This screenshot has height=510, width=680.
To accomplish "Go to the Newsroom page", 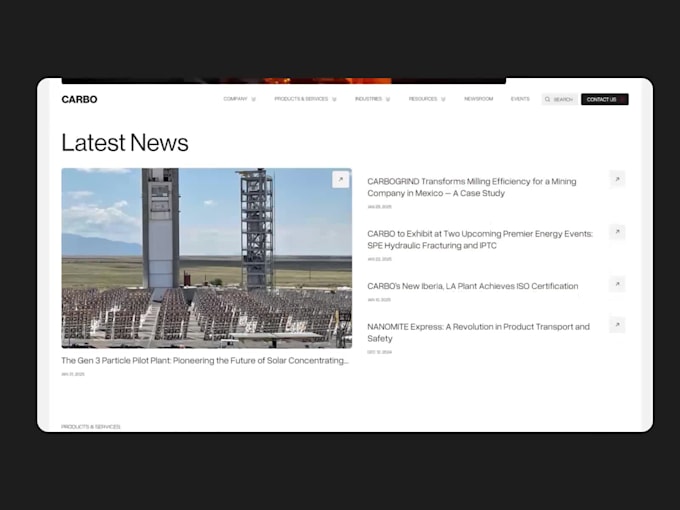I will tap(478, 99).
